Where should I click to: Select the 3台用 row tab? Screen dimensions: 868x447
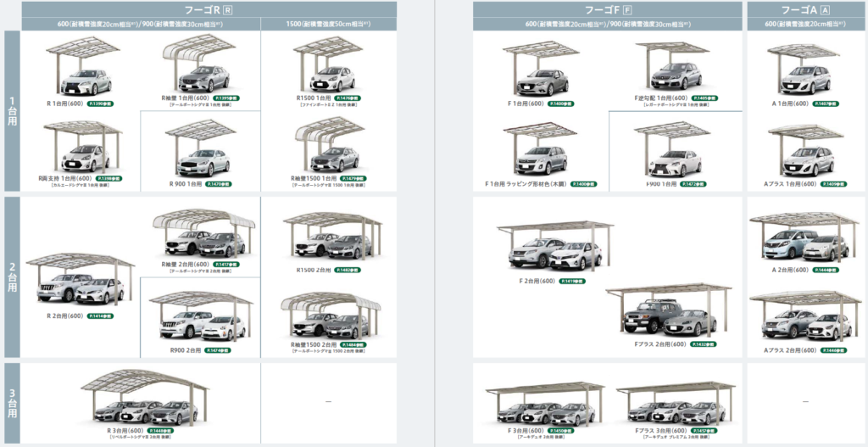(x=11, y=404)
